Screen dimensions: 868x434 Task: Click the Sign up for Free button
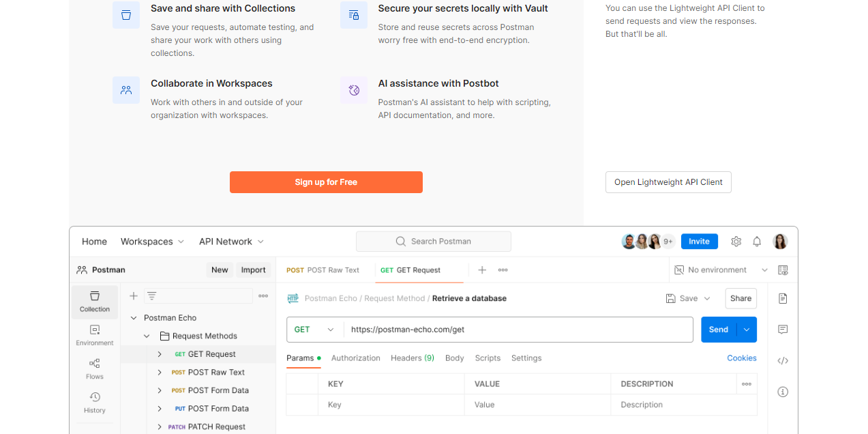coord(326,182)
